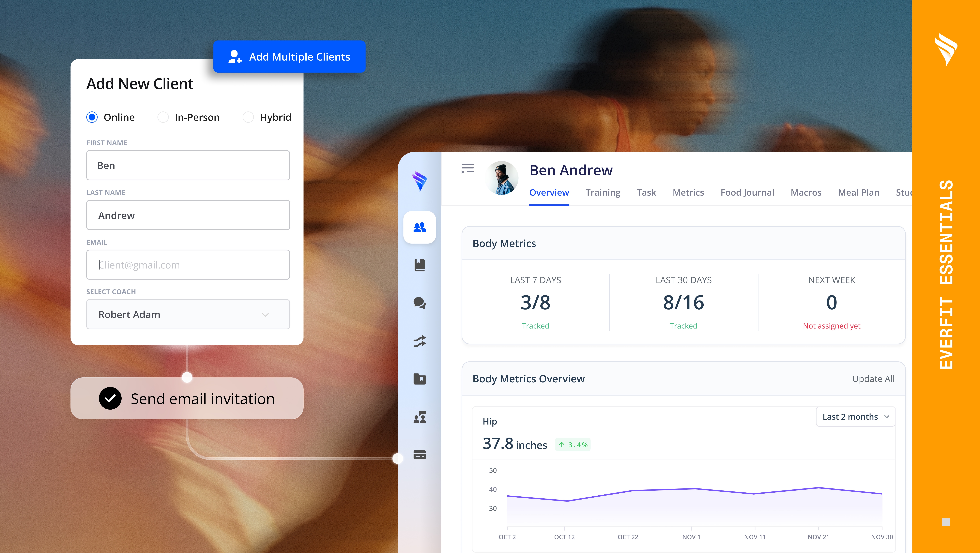Open the Select Coach dropdown showing Robert Adam
This screenshot has width=980, height=553.
(188, 314)
